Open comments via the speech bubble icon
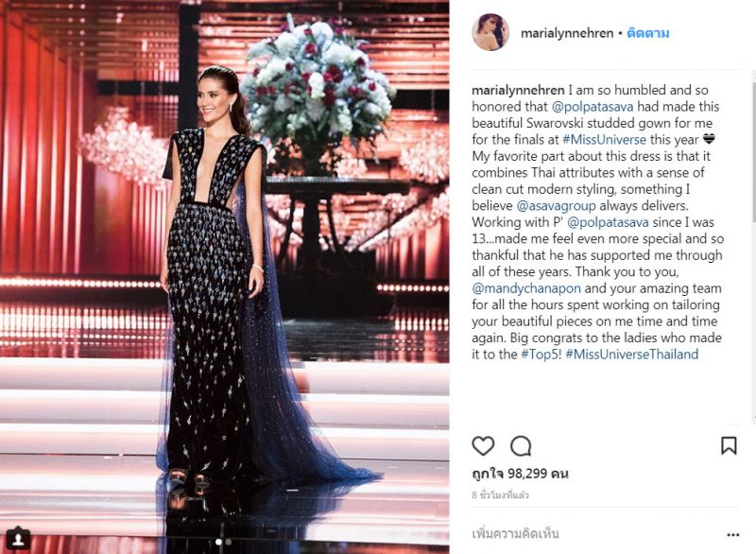This screenshot has height=554, width=756. pos(521,446)
